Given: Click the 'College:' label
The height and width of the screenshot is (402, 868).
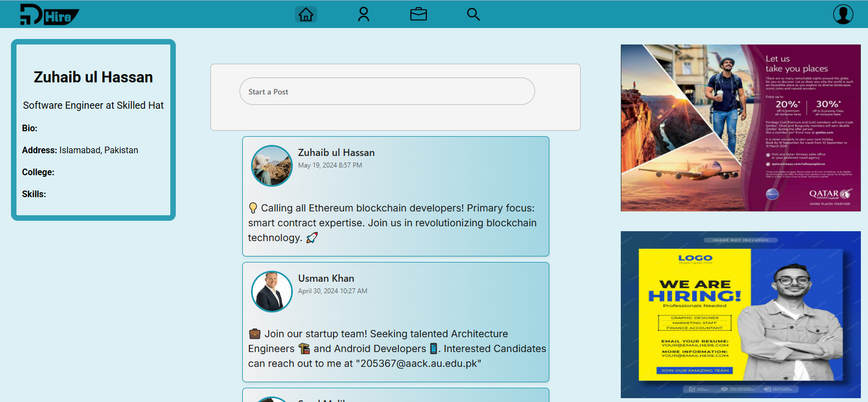Looking at the screenshot, I should click(x=38, y=172).
